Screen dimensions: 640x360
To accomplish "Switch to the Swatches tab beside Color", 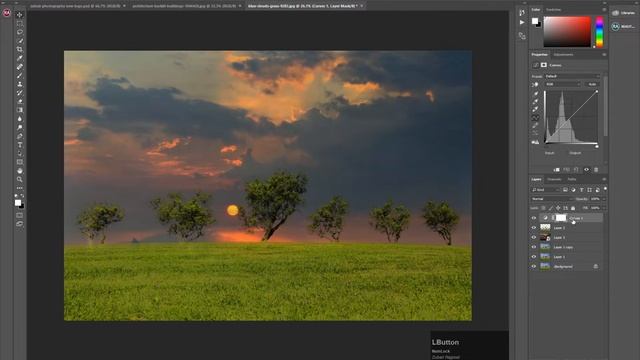I will click(x=553, y=9).
